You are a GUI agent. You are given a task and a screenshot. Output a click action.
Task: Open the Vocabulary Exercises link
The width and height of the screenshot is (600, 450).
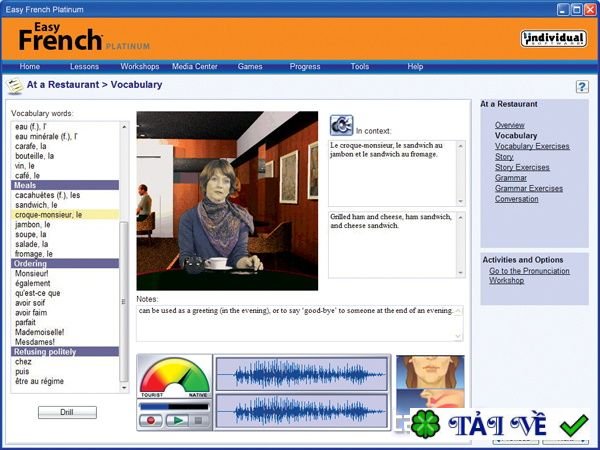pyautogui.click(x=532, y=146)
